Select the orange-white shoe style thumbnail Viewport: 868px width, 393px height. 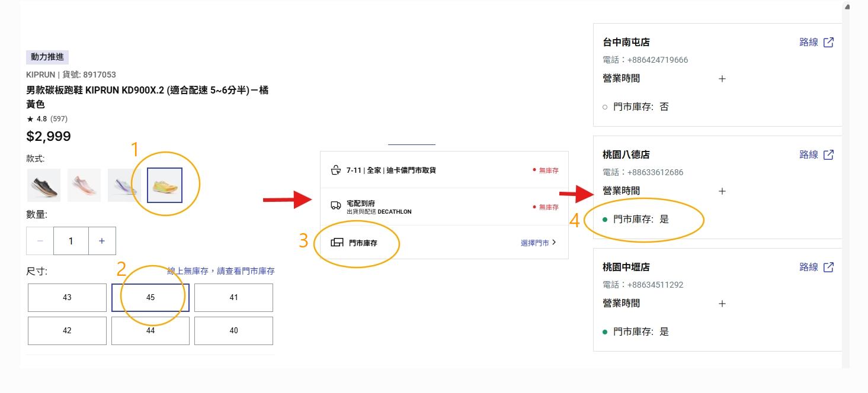(x=84, y=185)
